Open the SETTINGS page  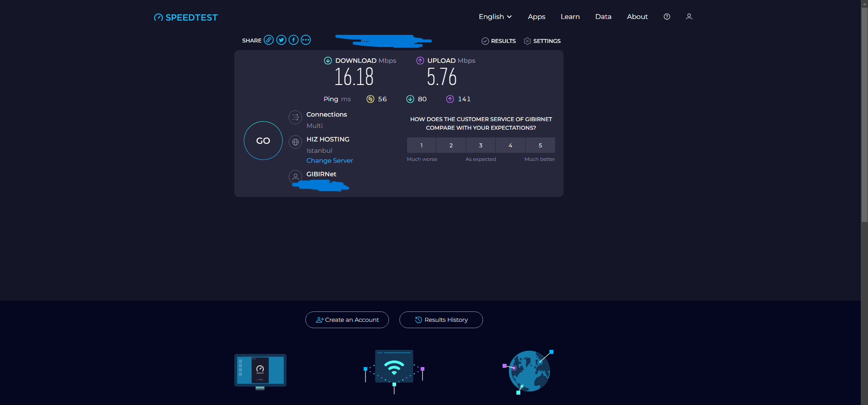pos(542,41)
